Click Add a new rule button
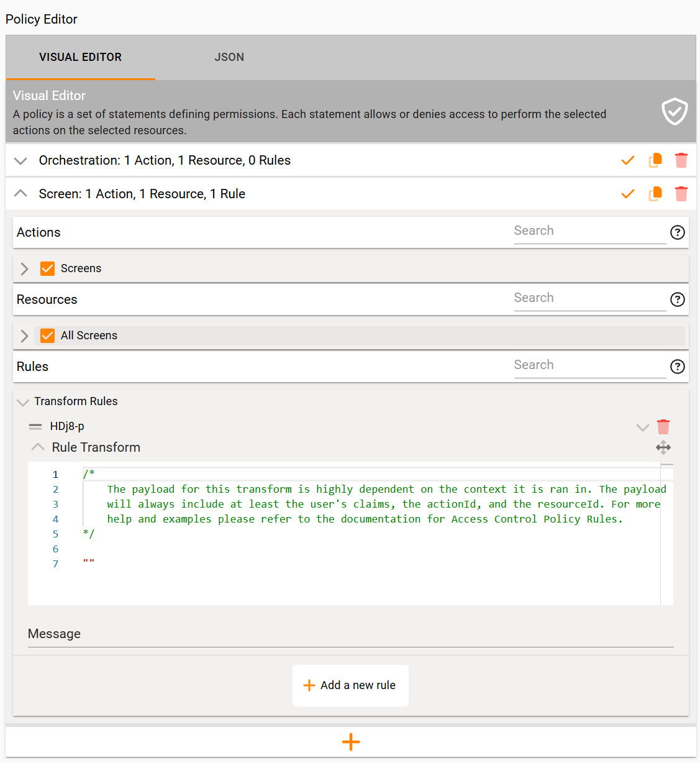700x763 pixels. click(x=350, y=685)
